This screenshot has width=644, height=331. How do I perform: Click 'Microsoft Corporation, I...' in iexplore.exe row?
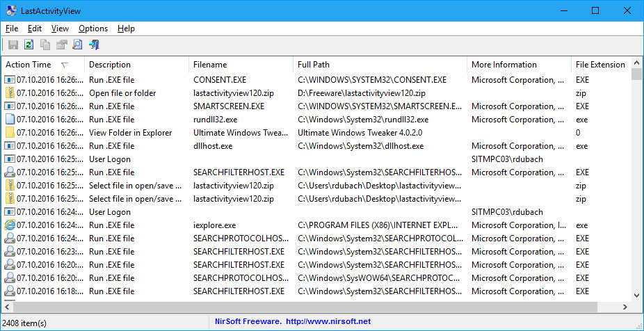pos(520,225)
